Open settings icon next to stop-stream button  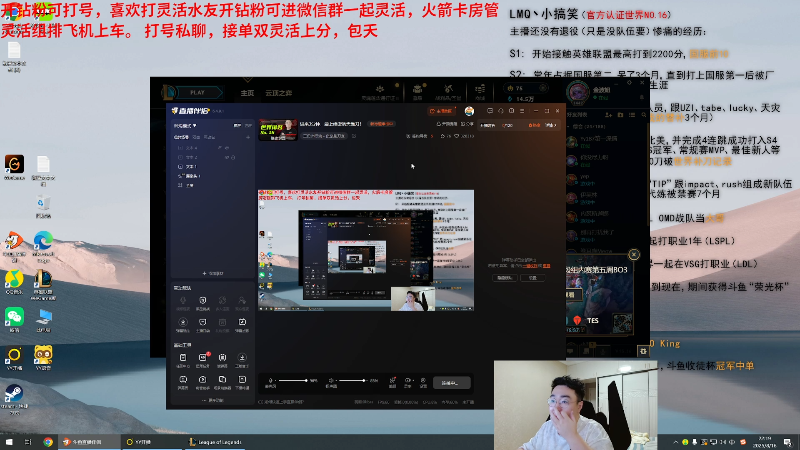pyautogui.click(x=423, y=383)
